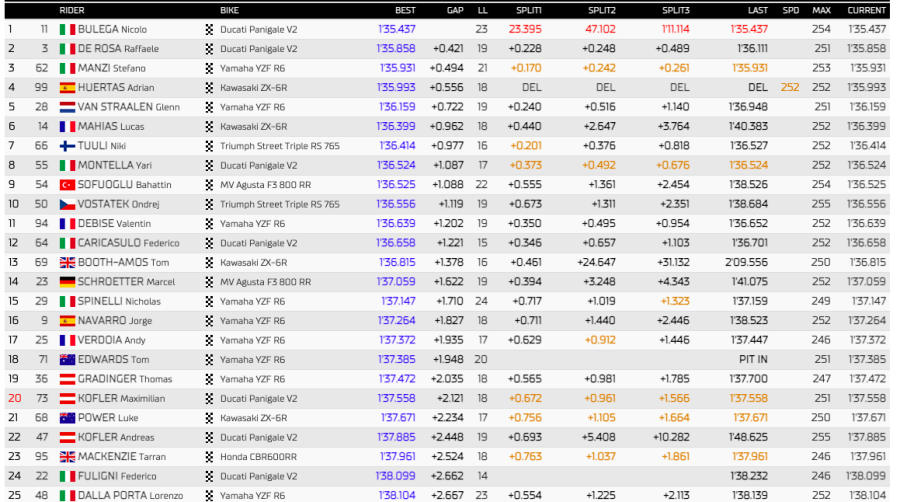
Task: Click max speed 255 for VOSTATEK Ondrej
Action: pyautogui.click(x=821, y=204)
